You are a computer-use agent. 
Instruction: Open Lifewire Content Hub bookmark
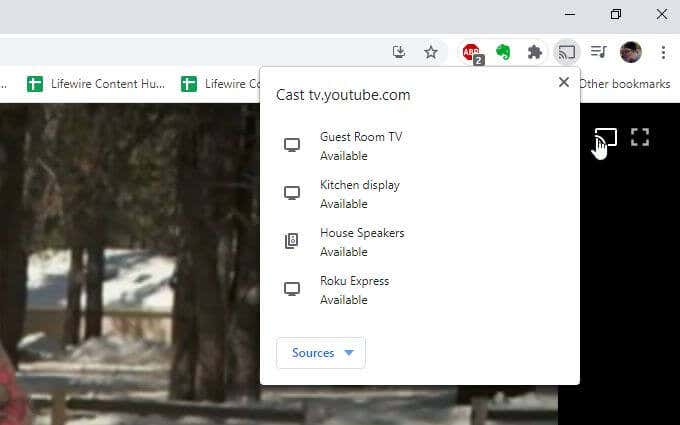[96, 84]
